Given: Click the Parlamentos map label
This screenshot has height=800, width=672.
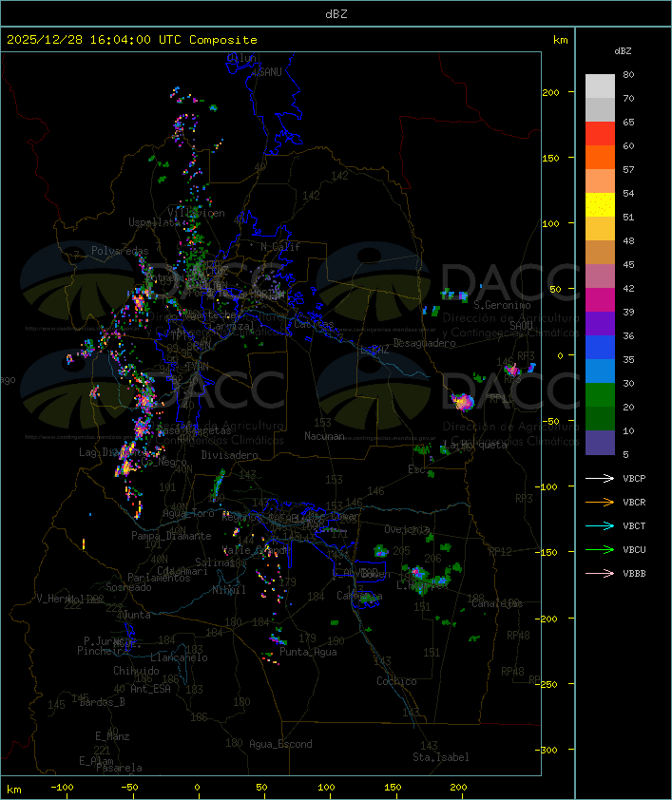Looking at the screenshot, I should 159,578.
